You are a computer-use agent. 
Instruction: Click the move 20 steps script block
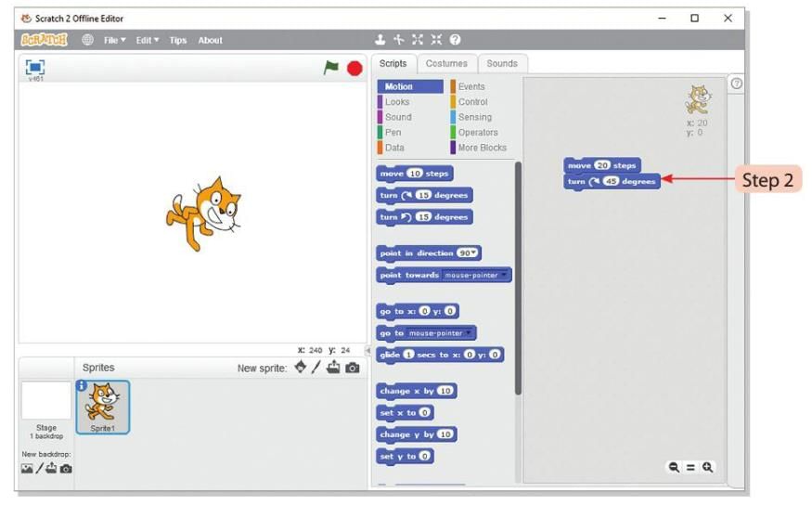coord(602,165)
